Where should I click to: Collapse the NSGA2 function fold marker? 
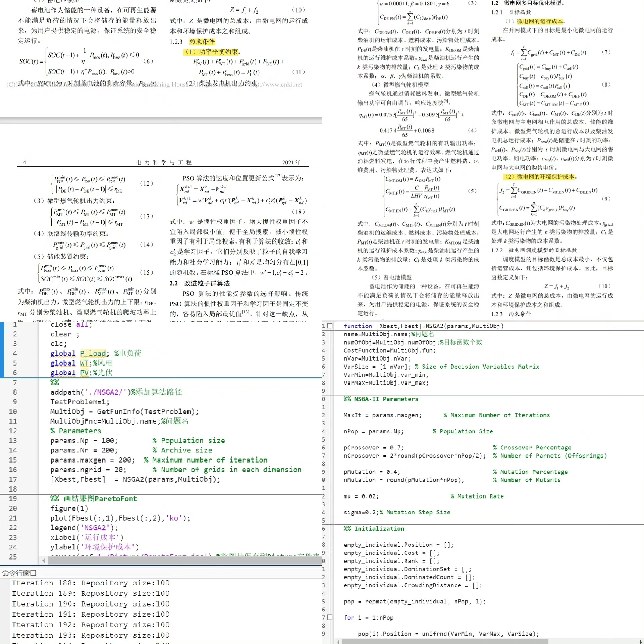click(330, 326)
